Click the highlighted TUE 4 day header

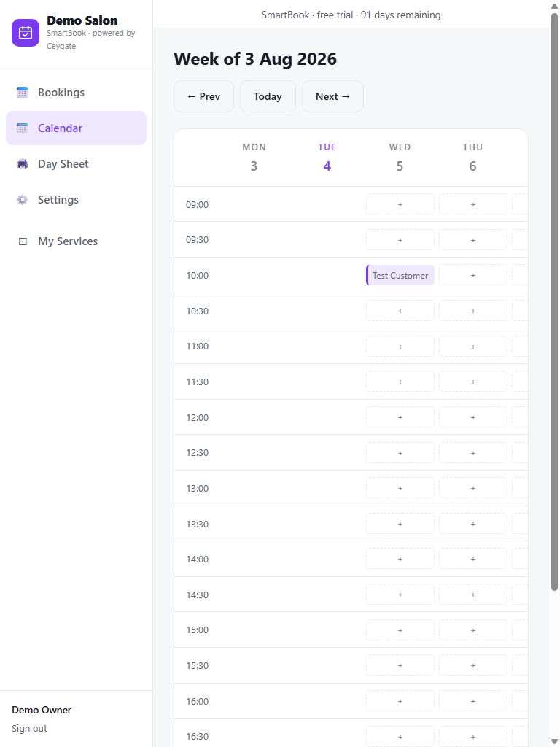(x=327, y=158)
